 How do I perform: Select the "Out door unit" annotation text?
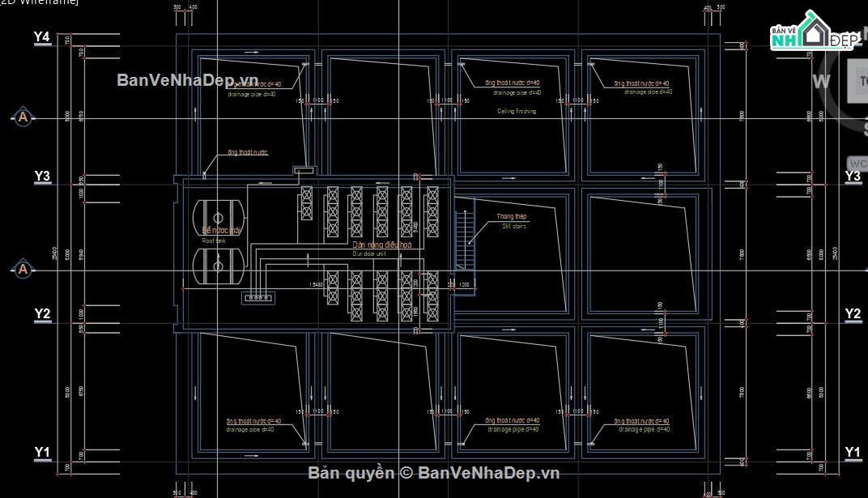tap(369, 254)
